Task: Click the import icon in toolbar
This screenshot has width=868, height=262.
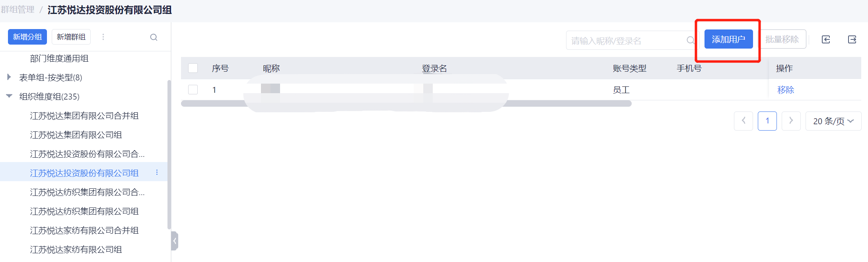Action: coord(826,39)
